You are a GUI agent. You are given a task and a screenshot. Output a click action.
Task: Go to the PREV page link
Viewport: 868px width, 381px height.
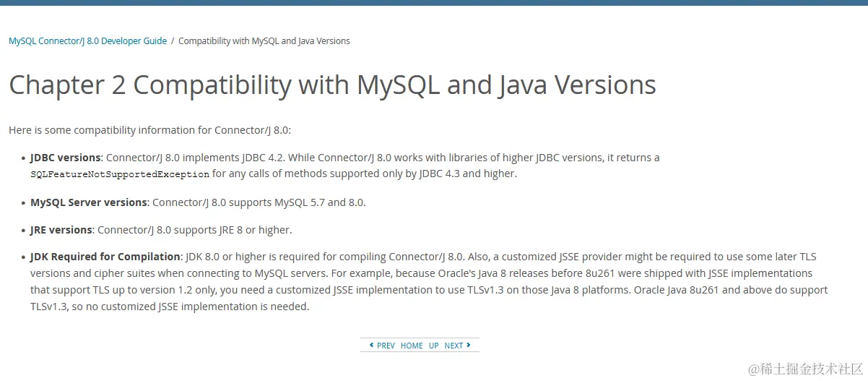(386, 346)
